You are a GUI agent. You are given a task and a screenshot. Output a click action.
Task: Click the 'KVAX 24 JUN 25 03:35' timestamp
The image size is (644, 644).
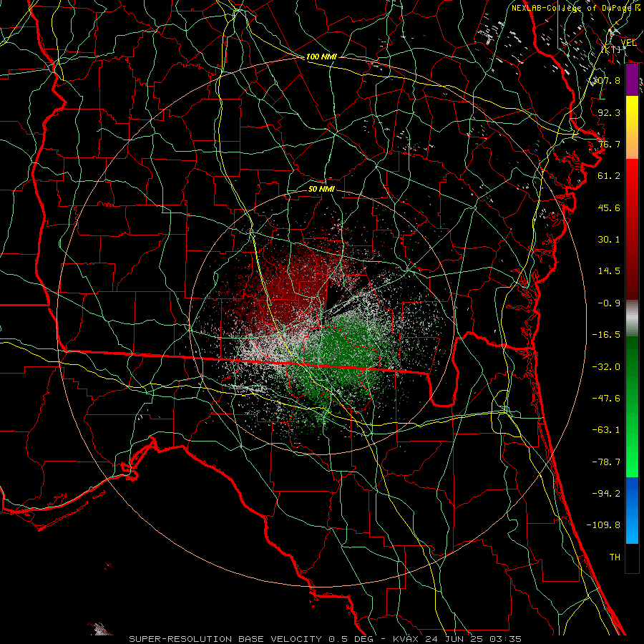coord(457,639)
